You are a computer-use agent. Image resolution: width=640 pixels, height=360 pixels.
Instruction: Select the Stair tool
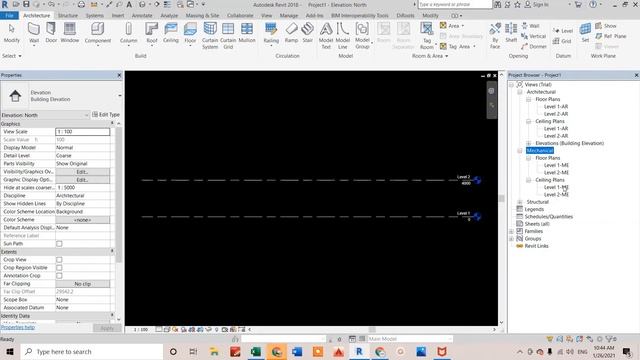point(307,33)
